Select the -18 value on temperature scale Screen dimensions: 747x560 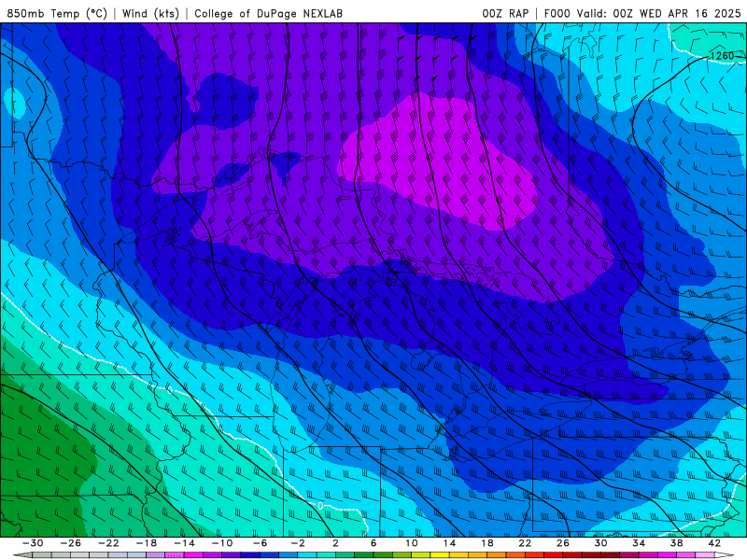147,543
